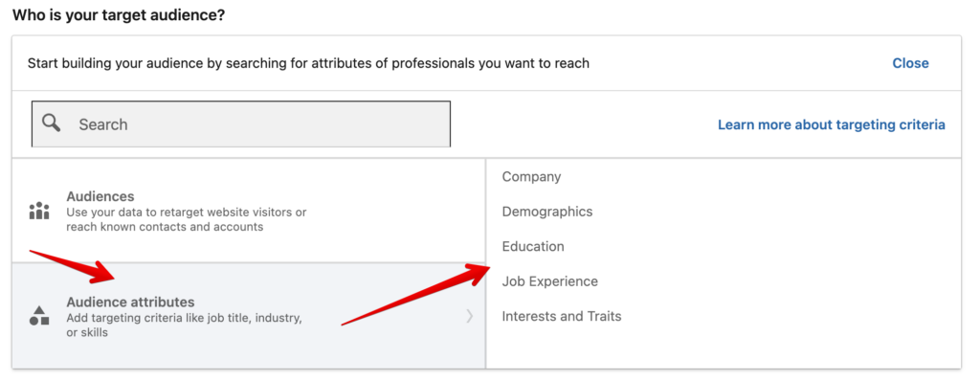Click the Audience attributes shapes icon
980x381 pixels.
point(38,315)
